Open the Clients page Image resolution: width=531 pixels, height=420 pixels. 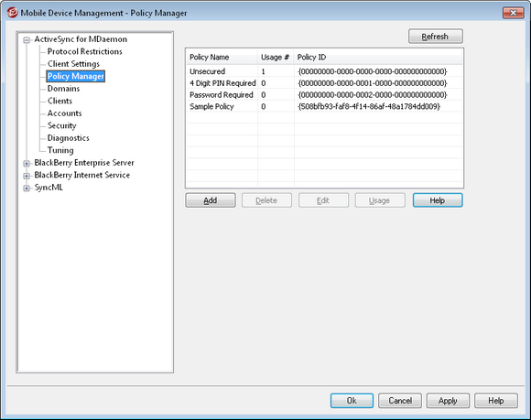[60, 101]
